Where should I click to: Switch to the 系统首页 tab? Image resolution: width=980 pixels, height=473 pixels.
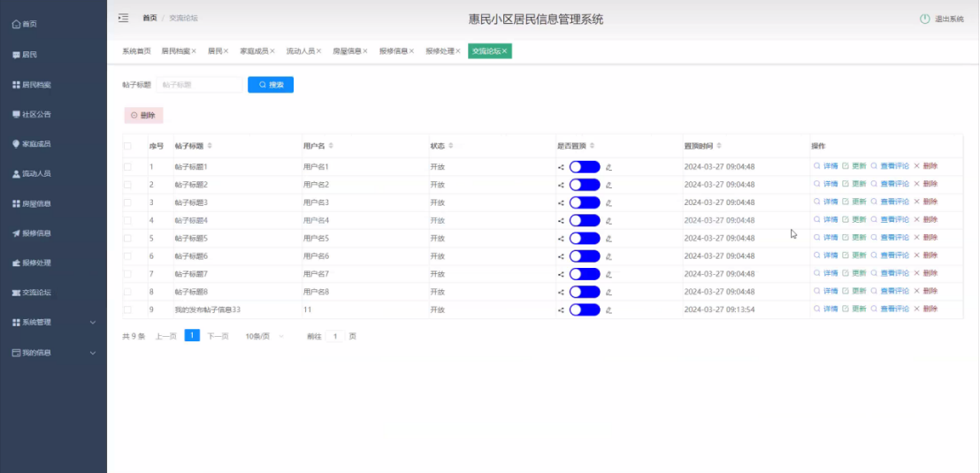point(136,51)
